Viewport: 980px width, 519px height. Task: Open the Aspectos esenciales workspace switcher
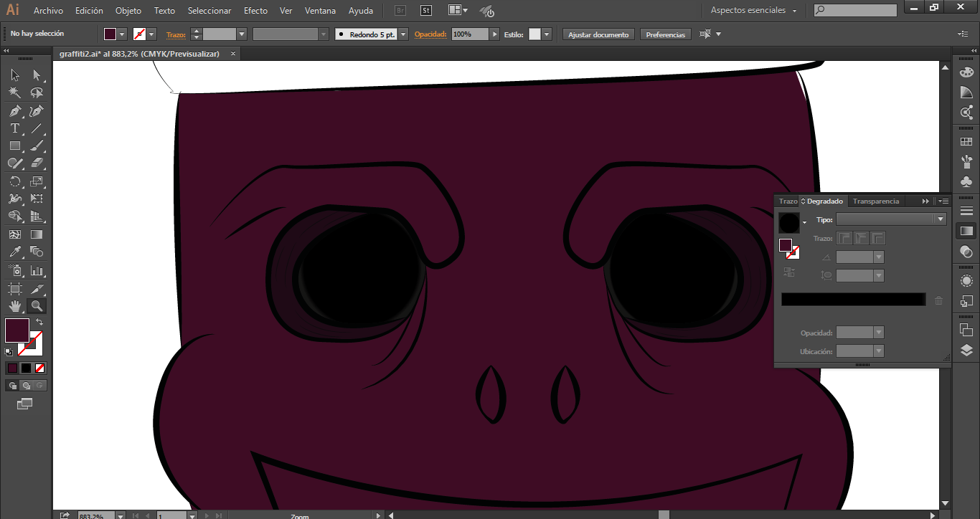pos(753,11)
